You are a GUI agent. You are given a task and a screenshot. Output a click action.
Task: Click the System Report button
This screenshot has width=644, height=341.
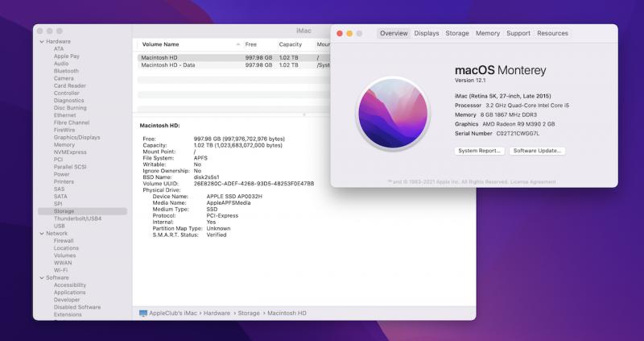point(479,151)
